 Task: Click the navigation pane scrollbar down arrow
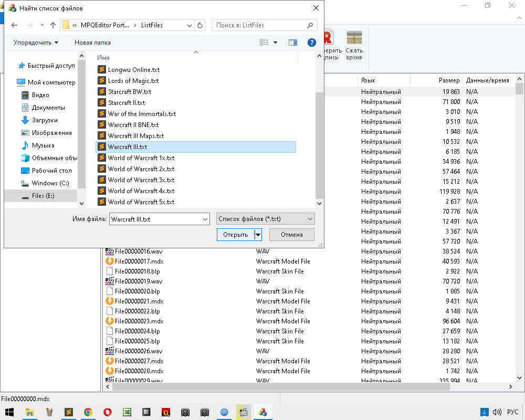coord(81,203)
